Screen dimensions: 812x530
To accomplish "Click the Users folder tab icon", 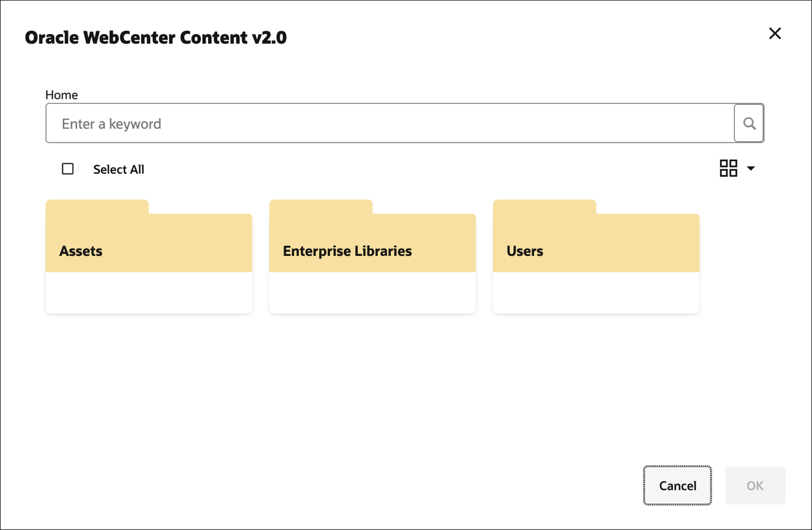I will click(x=544, y=207).
